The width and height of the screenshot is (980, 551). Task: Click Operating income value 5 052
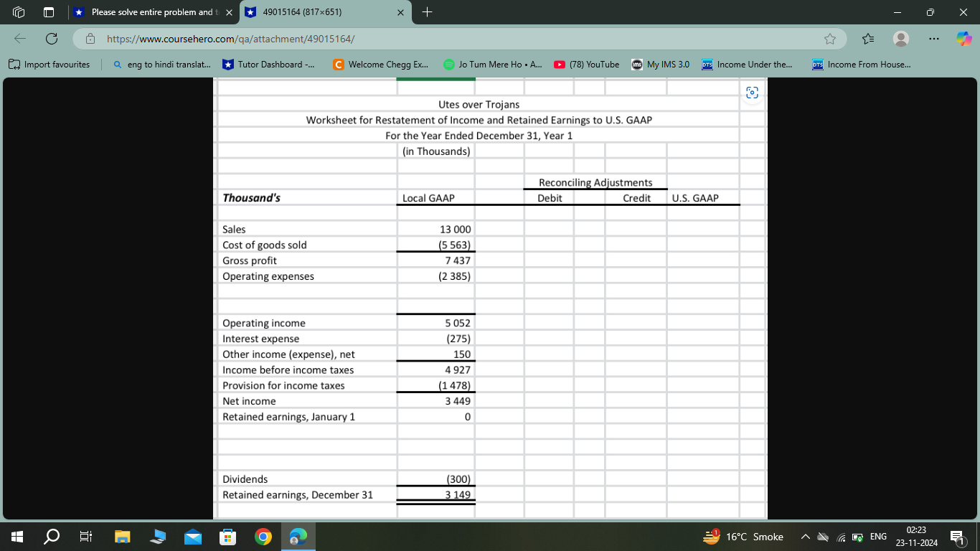click(458, 324)
